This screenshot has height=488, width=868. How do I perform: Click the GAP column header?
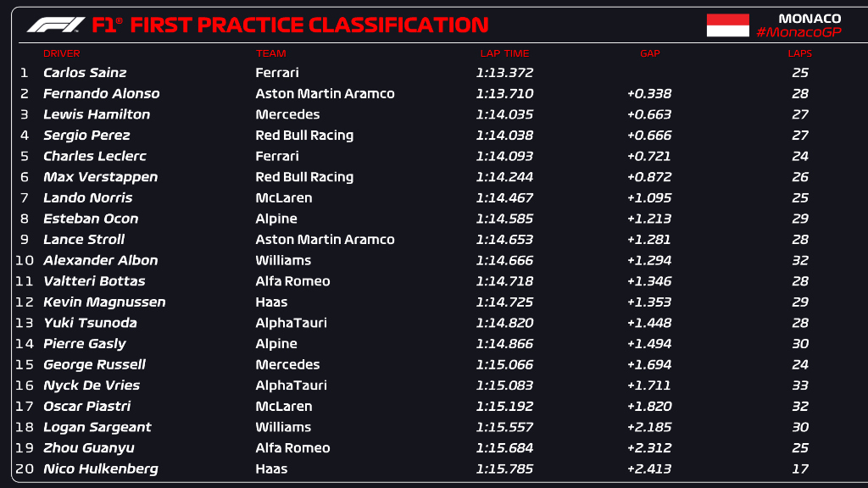[650, 53]
